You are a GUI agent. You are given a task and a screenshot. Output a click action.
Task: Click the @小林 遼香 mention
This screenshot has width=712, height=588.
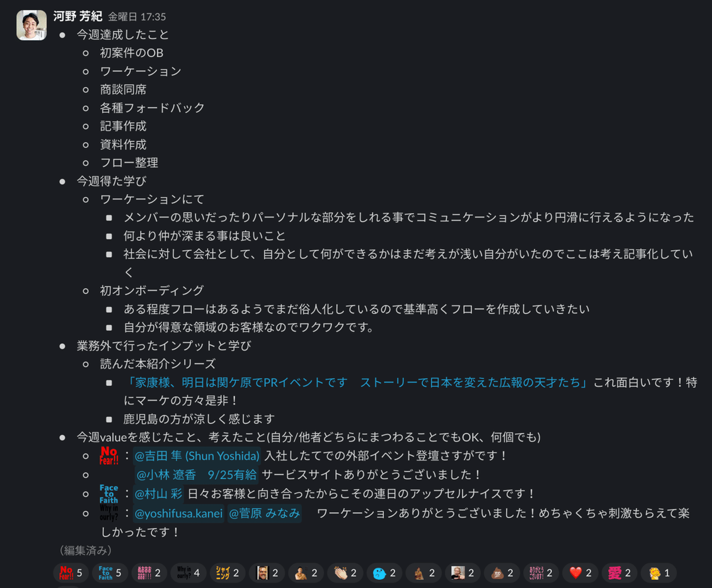point(197,475)
